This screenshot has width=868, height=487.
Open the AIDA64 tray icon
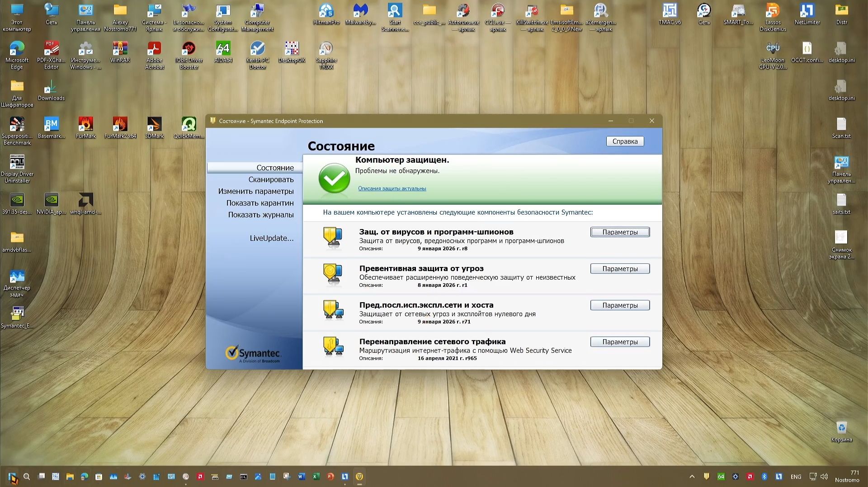pos(721,477)
